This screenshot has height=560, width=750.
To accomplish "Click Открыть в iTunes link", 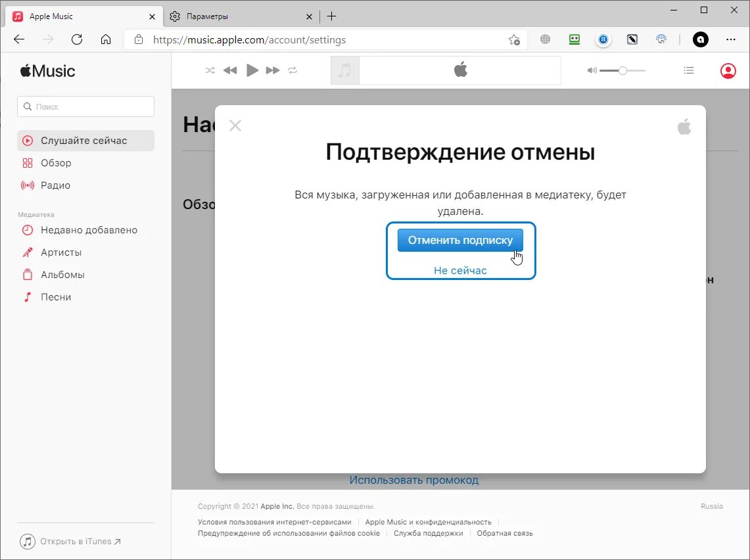I will click(x=70, y=542).
